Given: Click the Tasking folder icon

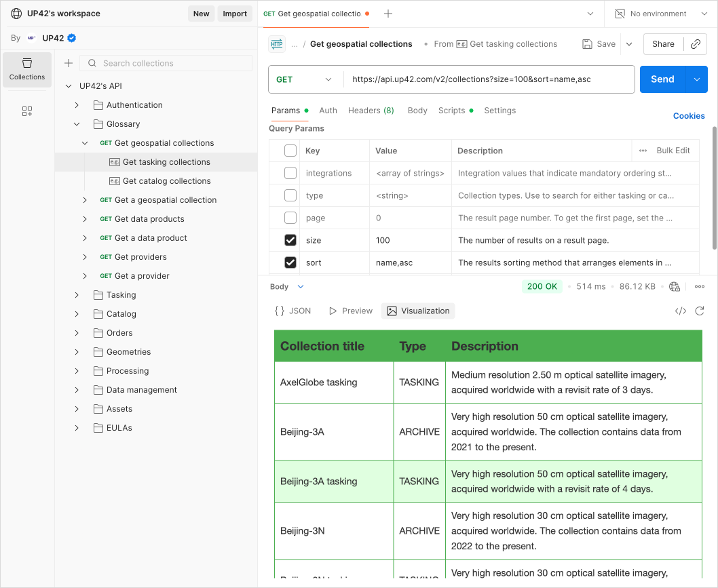Looking at the screenshot, I should (98, 295).
